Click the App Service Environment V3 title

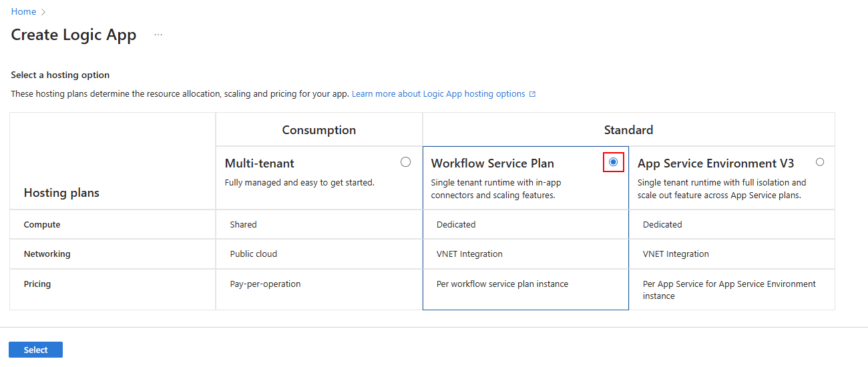click(715, 163)
